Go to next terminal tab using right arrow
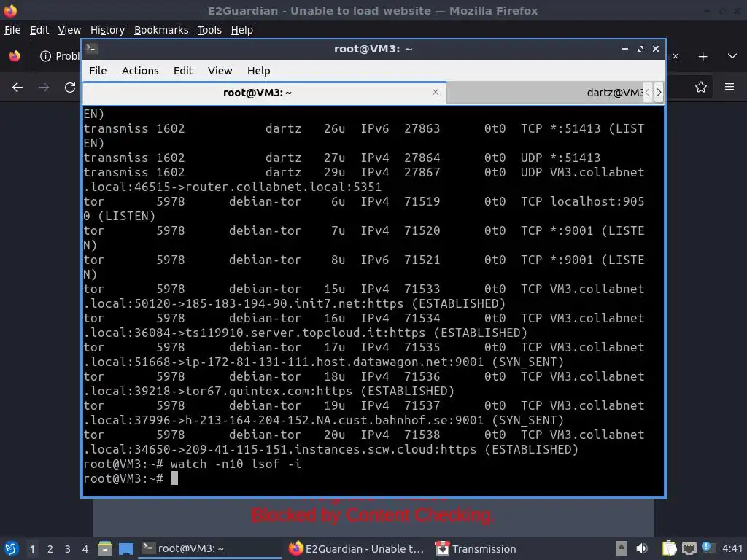Viewport: 747px width, 560px height. (x=659, y=93)
